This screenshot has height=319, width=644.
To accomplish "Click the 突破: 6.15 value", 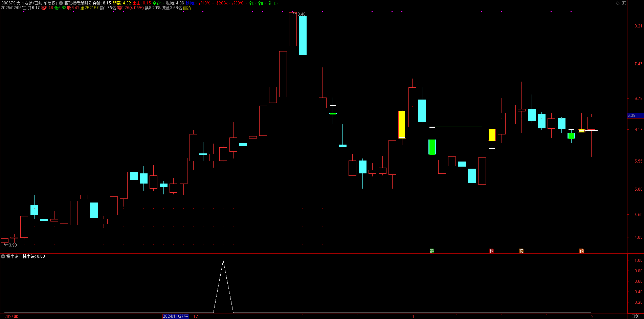I will pos(102,3).
